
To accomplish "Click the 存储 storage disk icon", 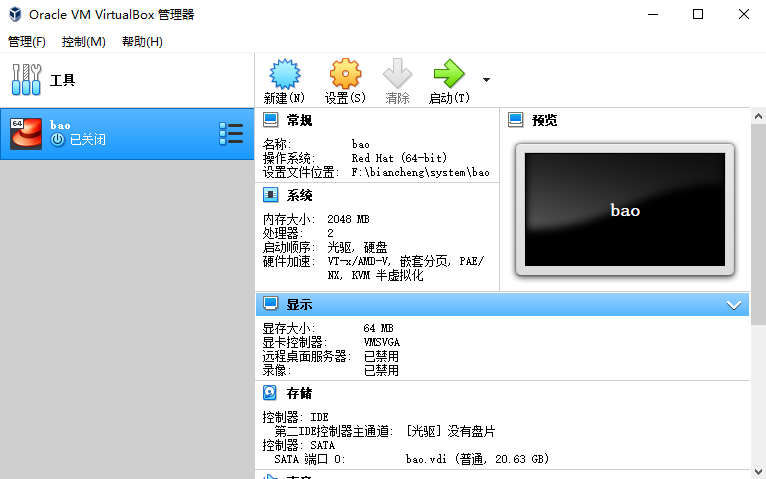I will (270, 393).
